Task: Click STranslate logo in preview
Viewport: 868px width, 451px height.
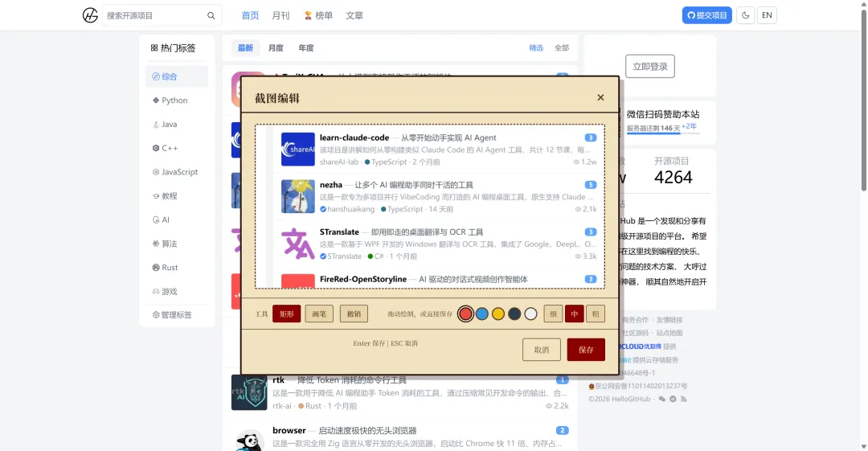Action: coord(298,244)
